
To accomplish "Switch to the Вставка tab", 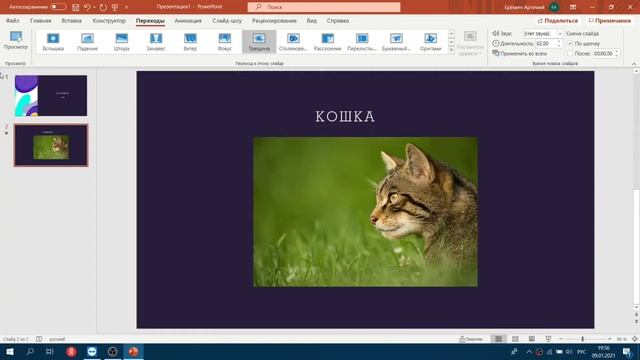I will pyautogui.click(x=71, y=20).
